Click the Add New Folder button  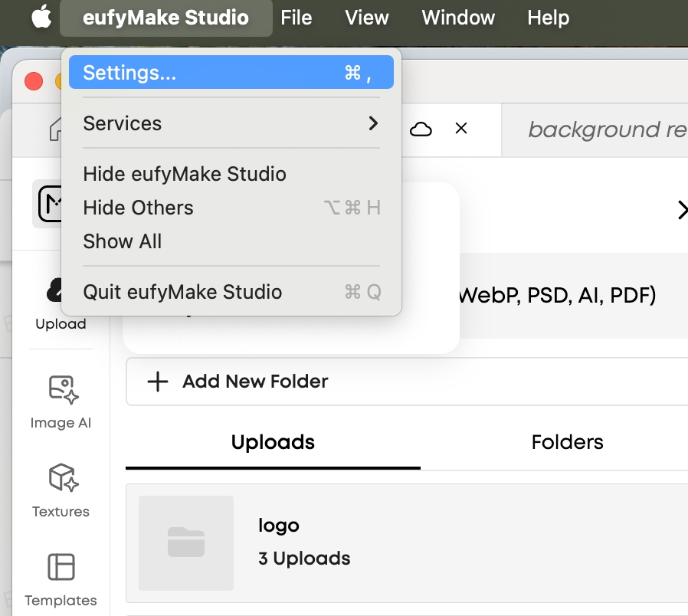point(407,382)
